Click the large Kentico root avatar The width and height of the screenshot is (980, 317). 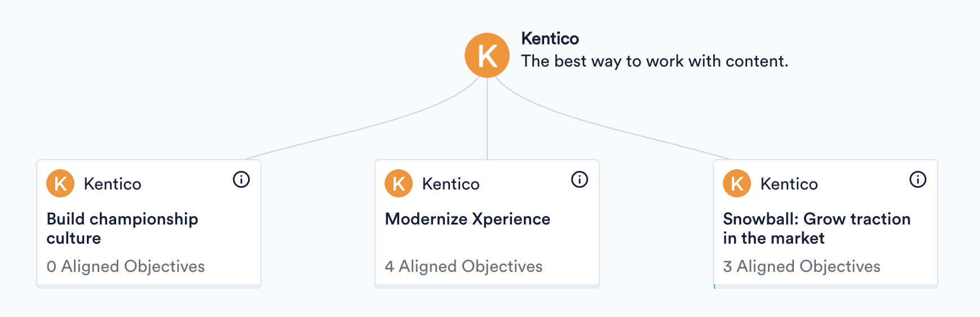click(x=487, y=55)
